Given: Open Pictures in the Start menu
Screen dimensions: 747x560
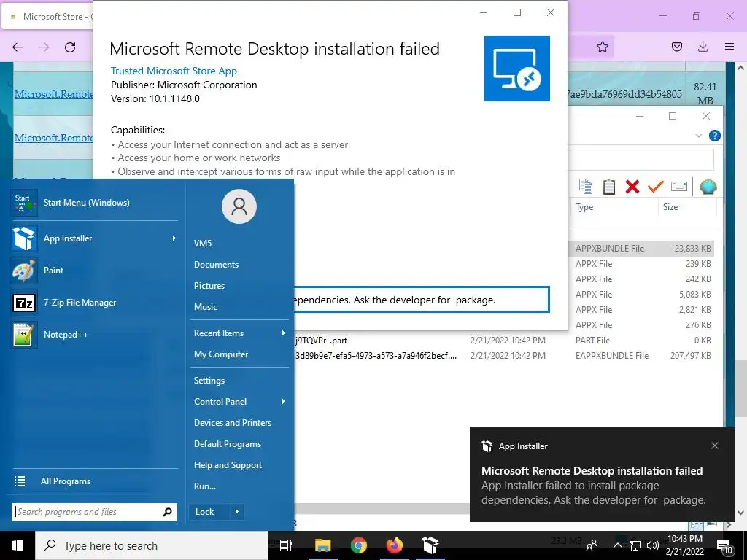Looking at the screenshot, I should coord(209,286).
